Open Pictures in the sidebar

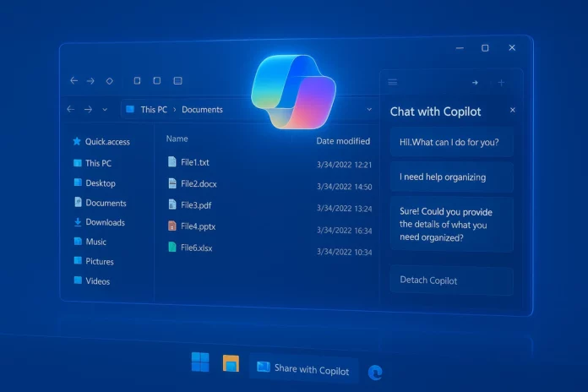tap(94, 261)
